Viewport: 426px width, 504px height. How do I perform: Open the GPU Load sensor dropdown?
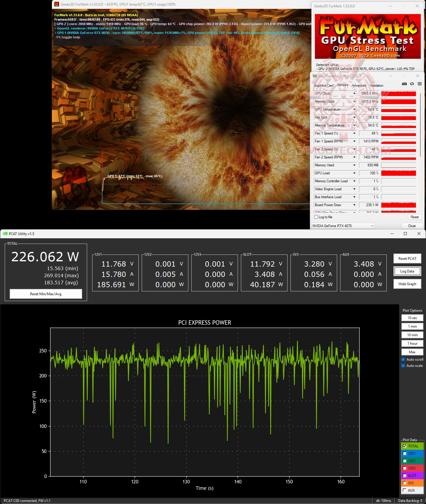coord(354,173)
